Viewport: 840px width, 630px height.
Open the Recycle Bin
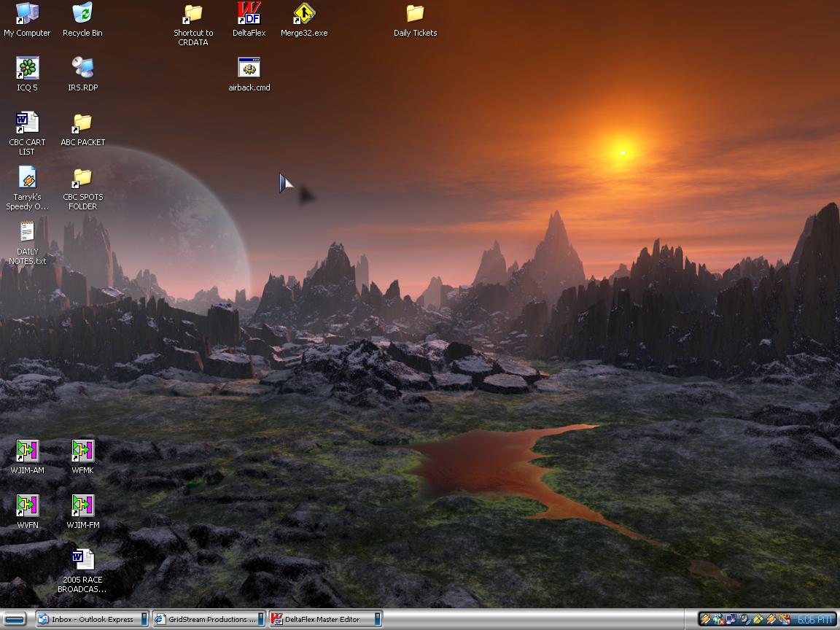[x=82, y=14]
